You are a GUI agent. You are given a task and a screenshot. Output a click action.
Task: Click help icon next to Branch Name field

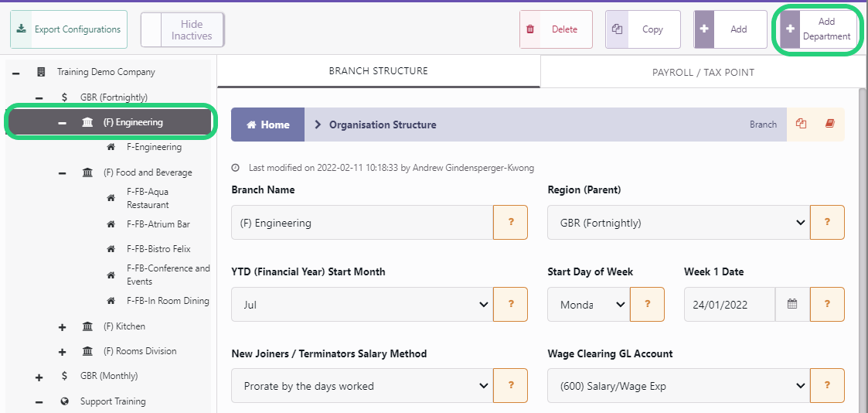coord(510,223)
